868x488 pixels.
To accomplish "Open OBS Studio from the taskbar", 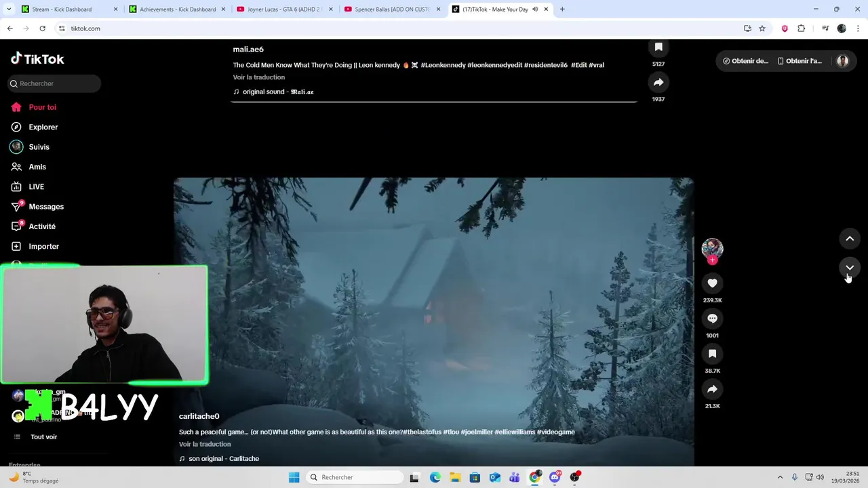I will (575, 477).
